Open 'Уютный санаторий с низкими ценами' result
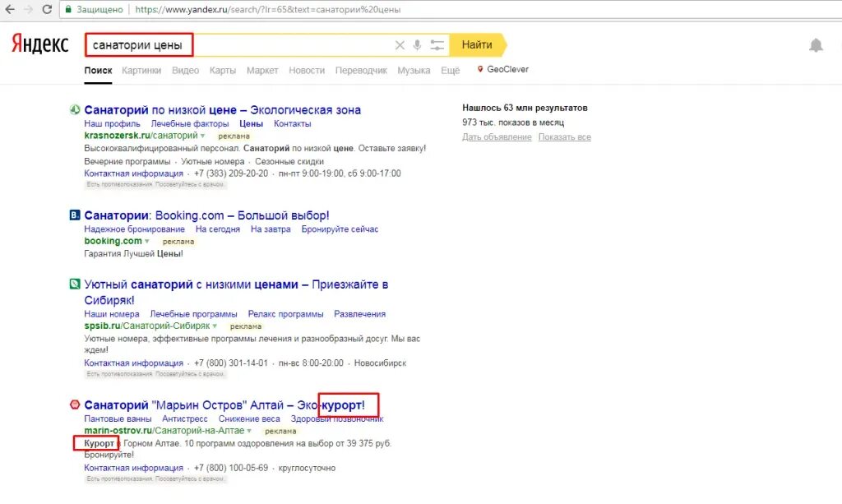 236,292
